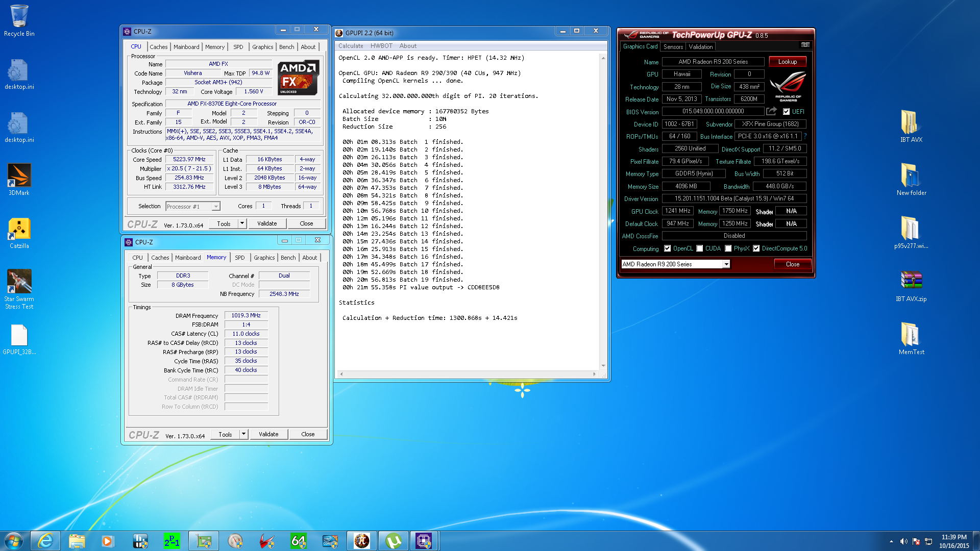Open the IBT AVX.zip archive icon
980x551 pixels.
911,286
